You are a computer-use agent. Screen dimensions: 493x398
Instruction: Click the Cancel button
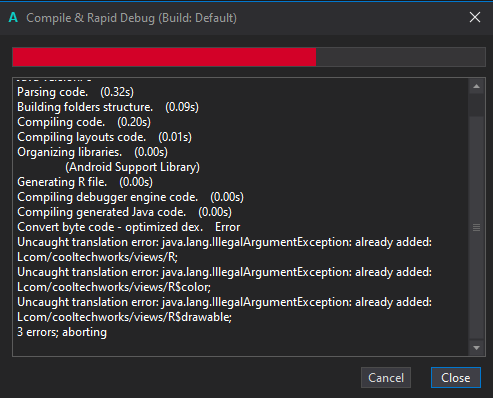386,378
